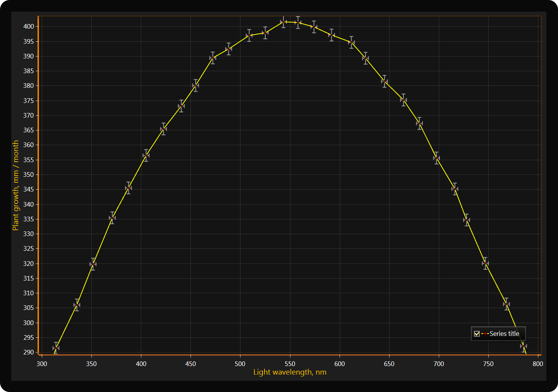Click the Light wavelength, nm axis title
Viewport: 558px width, 392px height.
click(290, 372)
